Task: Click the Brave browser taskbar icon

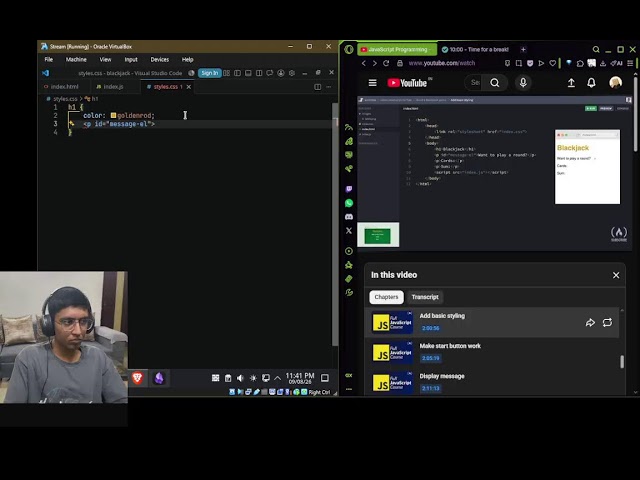Action: pyautogui.click(x=138, y=378)
